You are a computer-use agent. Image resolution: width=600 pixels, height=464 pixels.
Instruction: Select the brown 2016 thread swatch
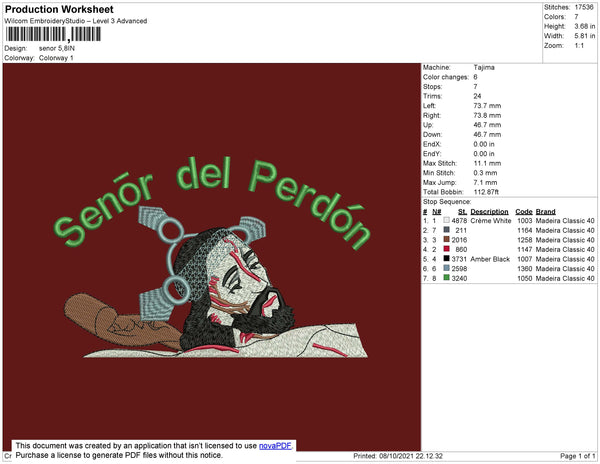pyautogui.click(x=446, y=239)
